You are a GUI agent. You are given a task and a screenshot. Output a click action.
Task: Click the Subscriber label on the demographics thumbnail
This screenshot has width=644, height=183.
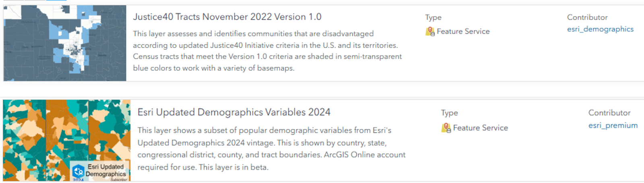119,179
